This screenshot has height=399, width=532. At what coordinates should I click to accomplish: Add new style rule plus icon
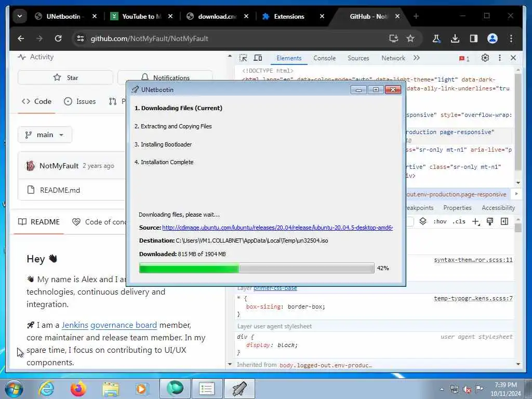point(476,221)
